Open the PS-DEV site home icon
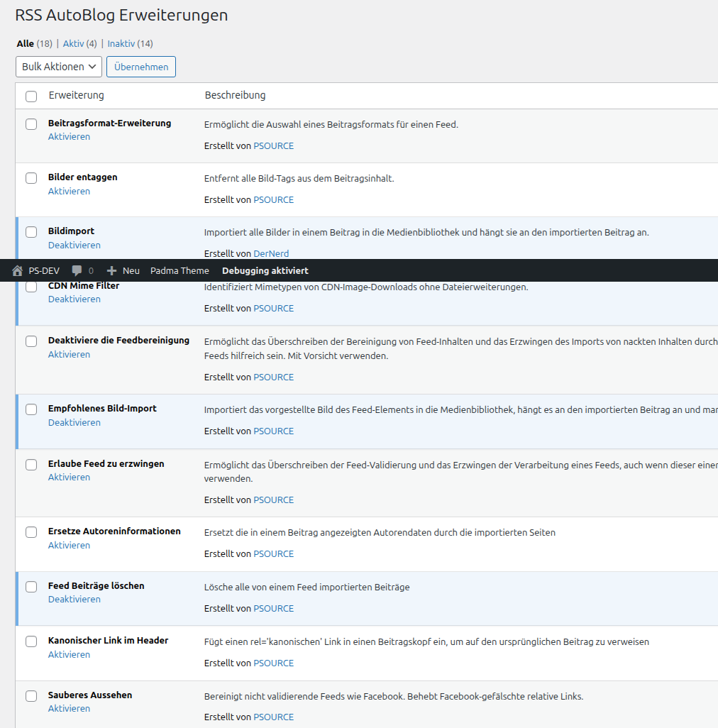 point(16,270)
